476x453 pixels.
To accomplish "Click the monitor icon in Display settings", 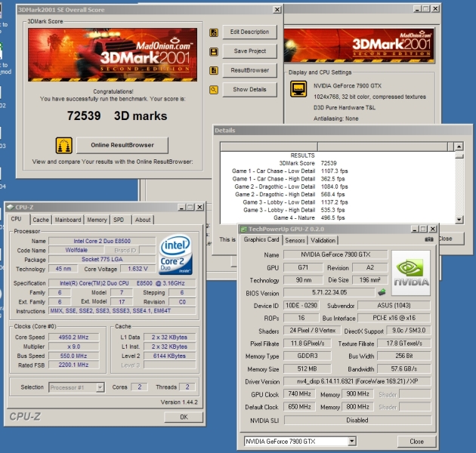I will tap(298, 88).
